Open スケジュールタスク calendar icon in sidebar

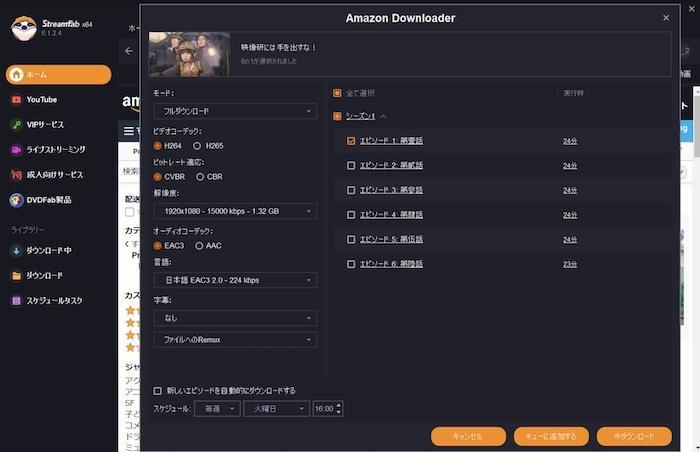click(x=16, y=301)
